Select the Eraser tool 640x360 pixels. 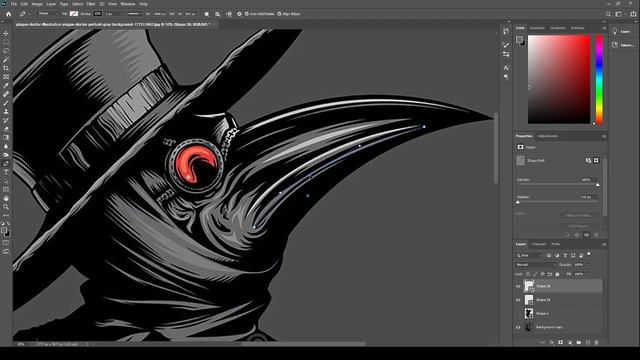coord(6,129)
